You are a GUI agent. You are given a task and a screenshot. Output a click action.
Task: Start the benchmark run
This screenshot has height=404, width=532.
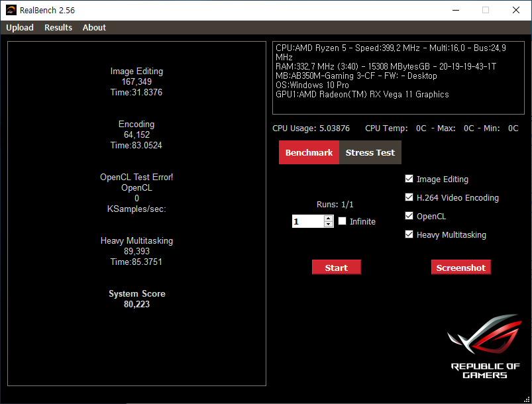337,268
